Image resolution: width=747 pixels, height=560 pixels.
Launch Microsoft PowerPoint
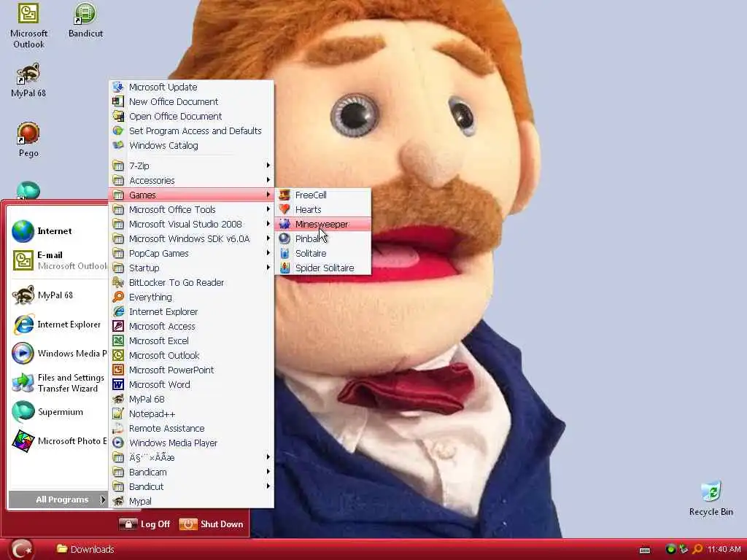(x=192, y=370)
